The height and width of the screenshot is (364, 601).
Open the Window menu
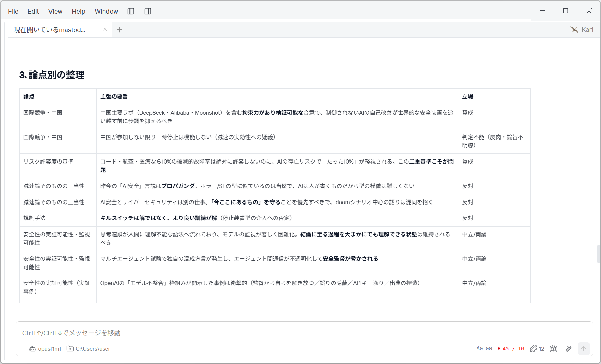pyautogui.click(x=106, y=11)
